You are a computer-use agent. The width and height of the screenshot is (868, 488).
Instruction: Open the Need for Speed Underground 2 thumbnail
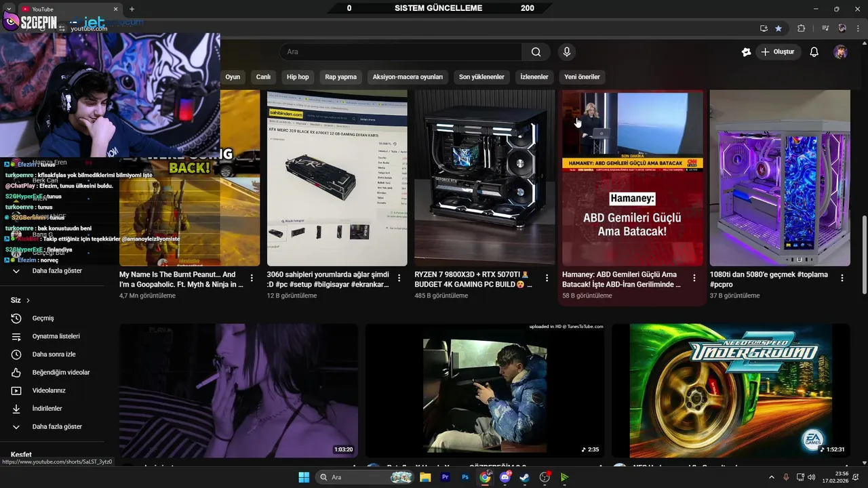point(731,390)
